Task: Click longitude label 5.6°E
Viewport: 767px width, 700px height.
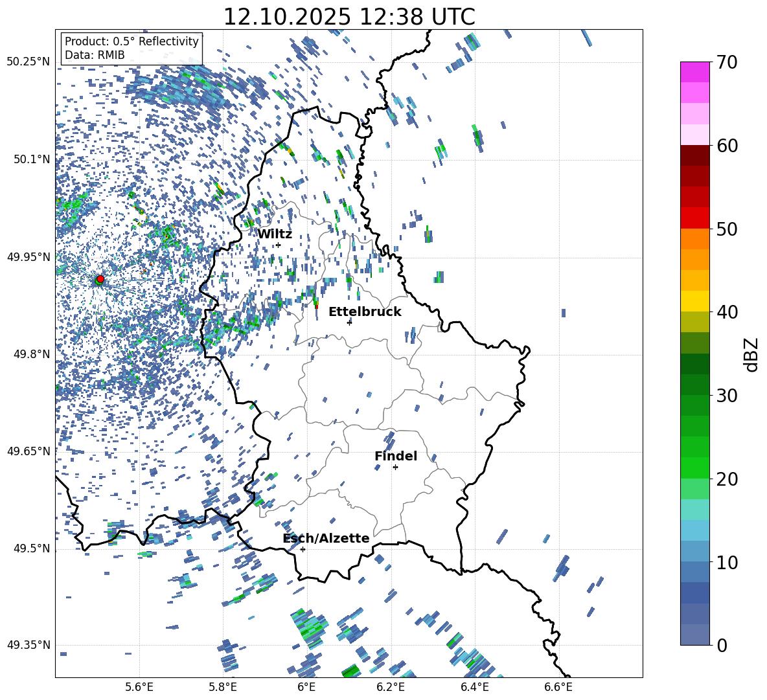Action: [139, 687]
